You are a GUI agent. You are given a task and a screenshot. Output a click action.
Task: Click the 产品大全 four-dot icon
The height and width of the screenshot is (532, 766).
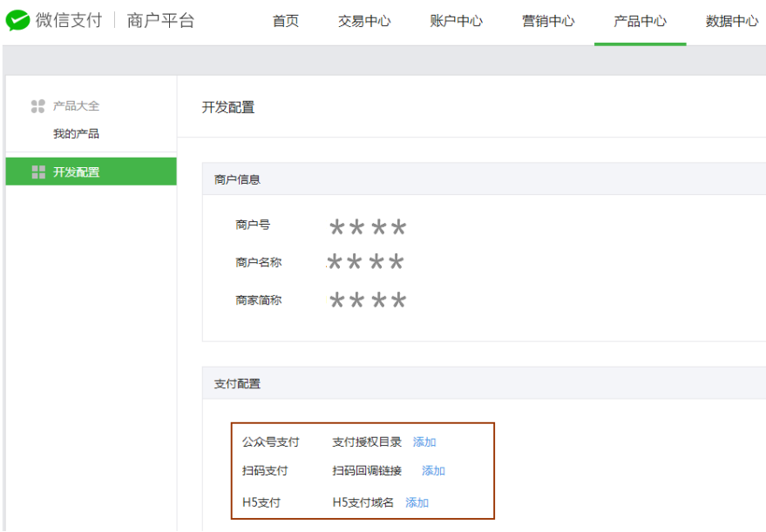click(x=38, y=106)
